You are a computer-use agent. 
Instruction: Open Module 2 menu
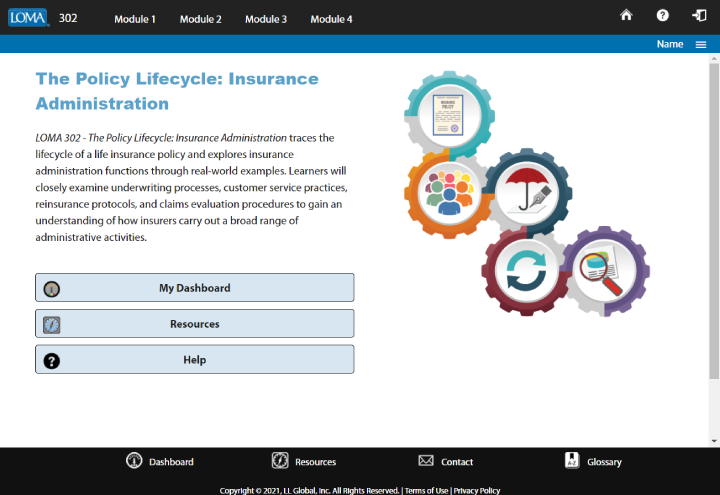click(x=200, y=19)
